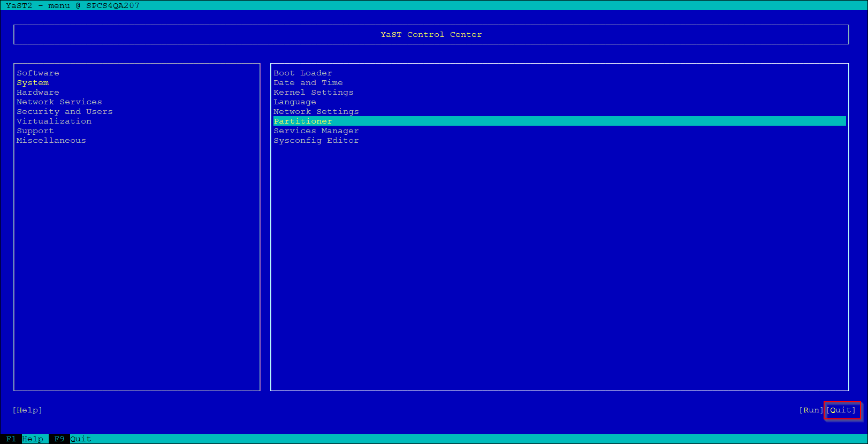Select Boot Loader module
The width and height of the screenshot is (868, 444).
click(x=303, y=73)
